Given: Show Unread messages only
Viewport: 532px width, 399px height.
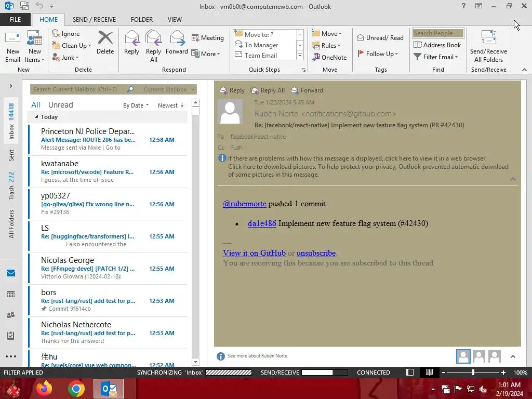Looking at the screenshot, I should point(60,105).
